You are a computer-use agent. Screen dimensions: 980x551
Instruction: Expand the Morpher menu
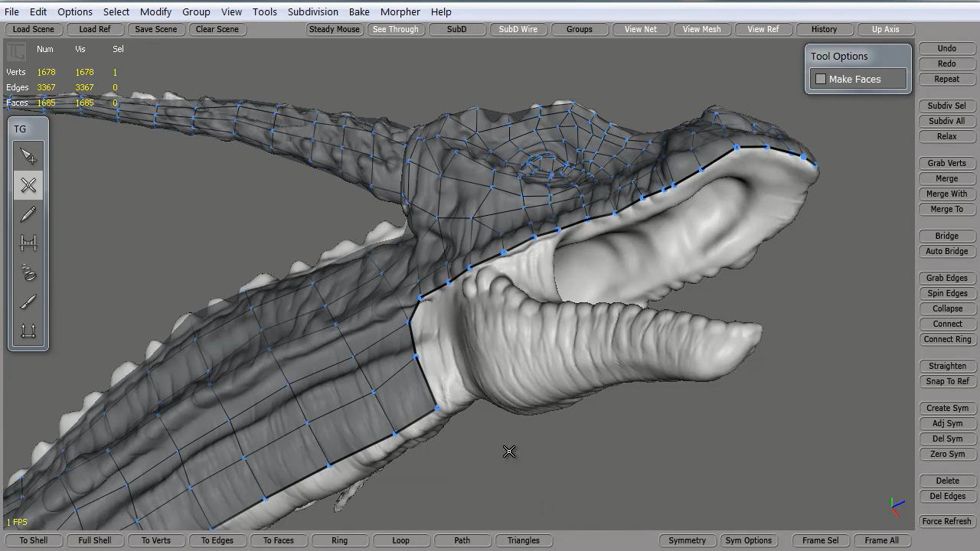click(x=400, y=11)
